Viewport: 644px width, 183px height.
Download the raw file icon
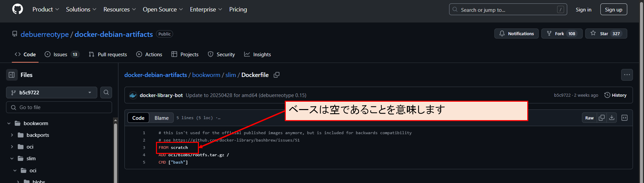point(612,118)
